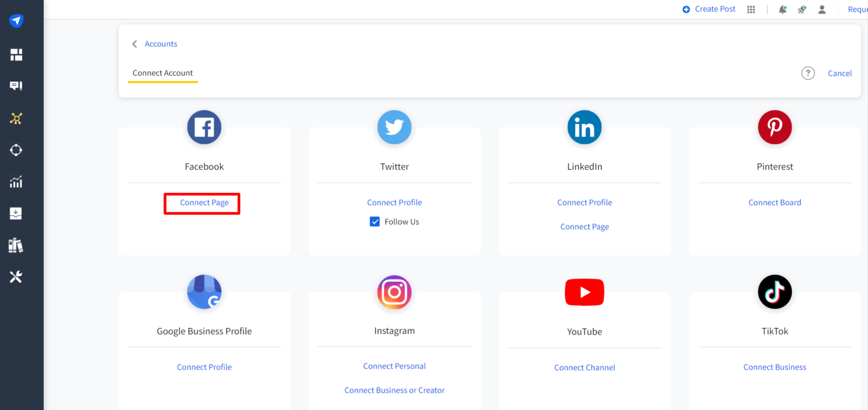Open the analytics chart icon in sidebar
This screenshot has width=868, height=410.
pyautogui.click(x=16, y=182)
